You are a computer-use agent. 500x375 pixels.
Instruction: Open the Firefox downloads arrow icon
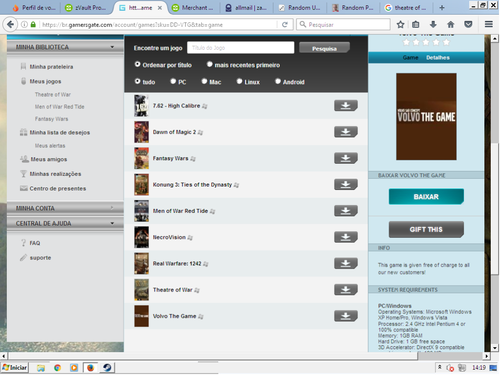point(433,24)
